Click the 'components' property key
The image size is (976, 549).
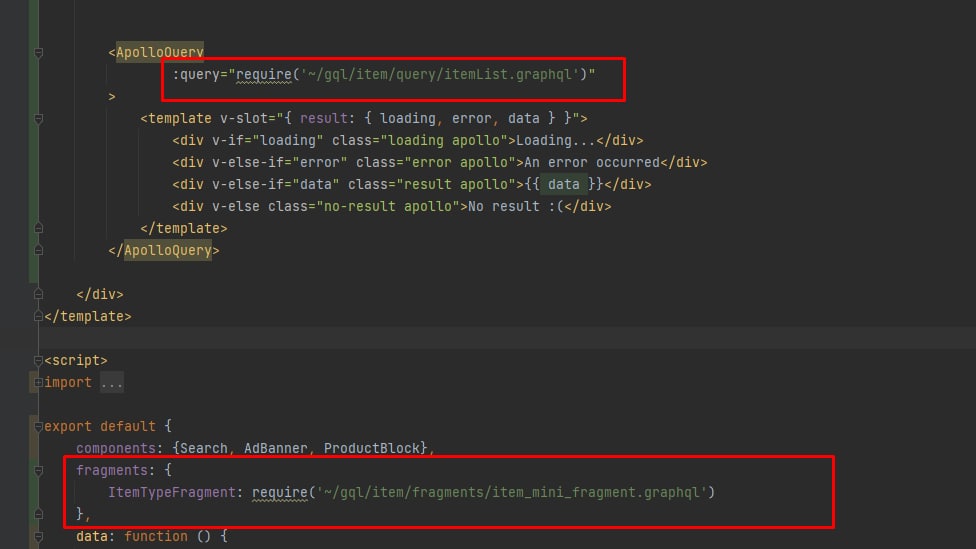[116, 448]
